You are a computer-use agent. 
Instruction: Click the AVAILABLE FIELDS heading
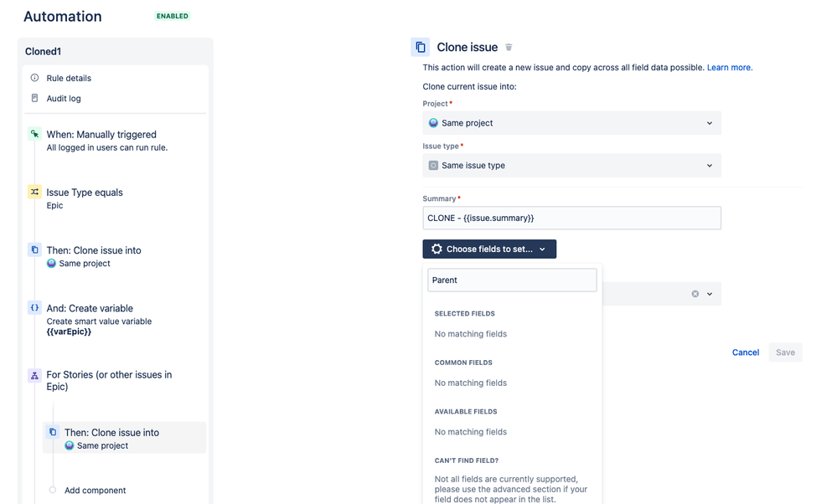click(466, 412)
